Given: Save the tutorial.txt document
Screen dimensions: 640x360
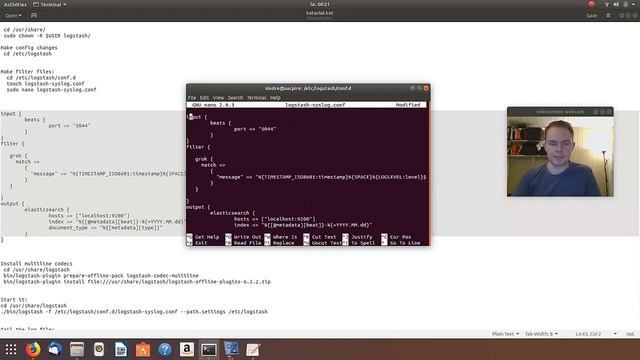Looking at the screenshot, I should (x=591, y=16).
